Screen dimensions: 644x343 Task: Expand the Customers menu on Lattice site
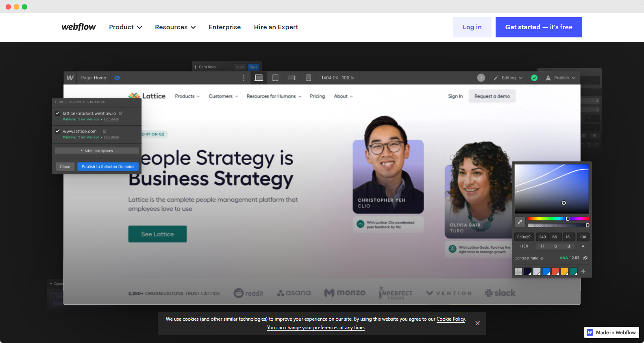coord(223,96)
